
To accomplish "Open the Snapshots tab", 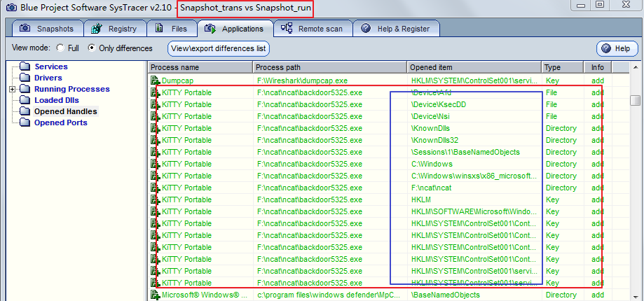I will tap(47, 29).
